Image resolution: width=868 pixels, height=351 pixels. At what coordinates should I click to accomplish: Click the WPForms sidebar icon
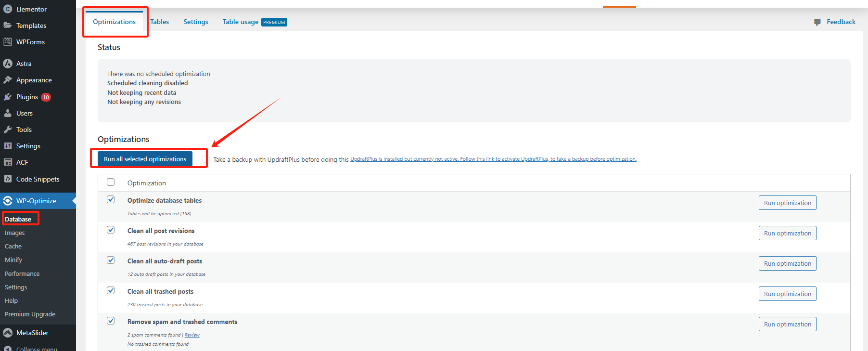coord(8,42)
